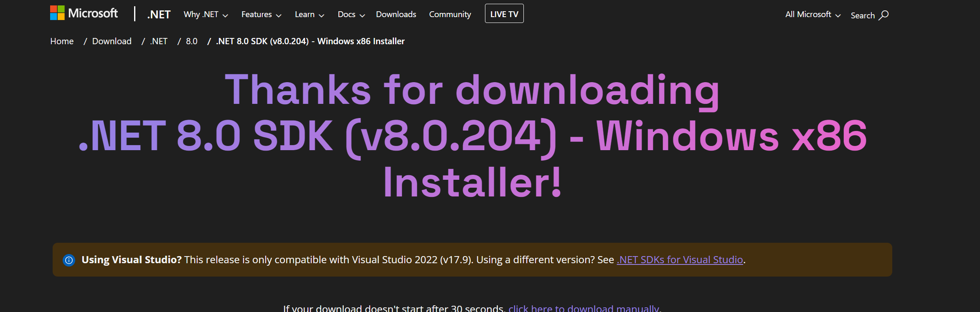This screenshot has height=312, width=980.
Task: Select the .NET breadcrumb link
Action: tap(159, 41)
